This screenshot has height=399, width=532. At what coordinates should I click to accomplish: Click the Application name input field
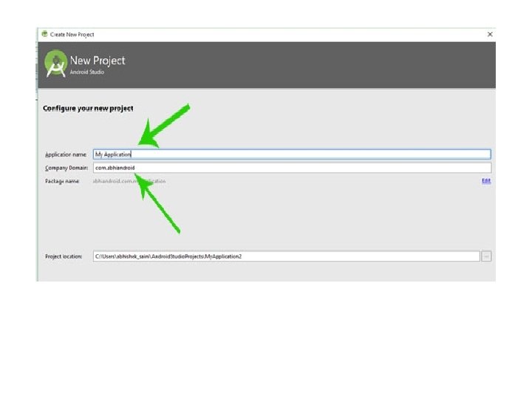click(292, 154)
